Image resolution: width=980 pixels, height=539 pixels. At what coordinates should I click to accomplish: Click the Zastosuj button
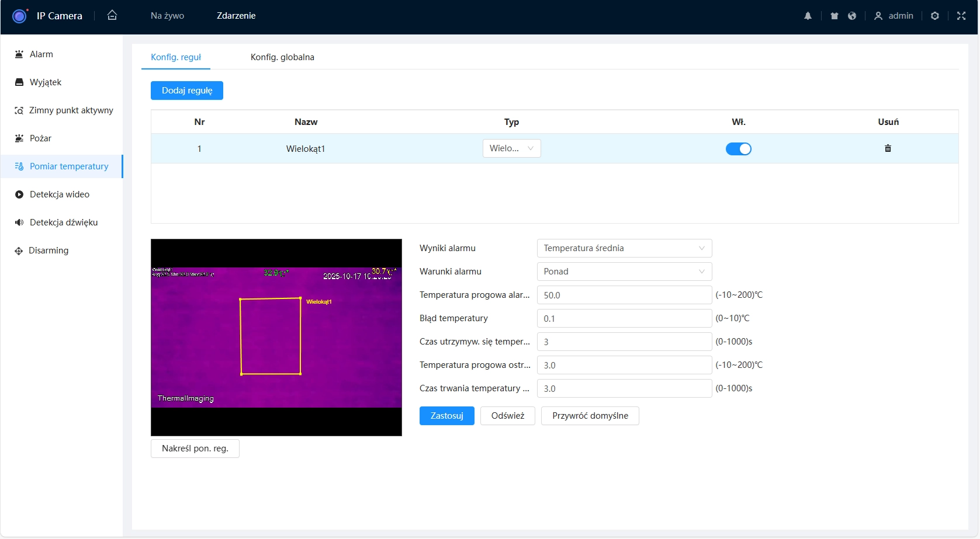tap(446, 416)
